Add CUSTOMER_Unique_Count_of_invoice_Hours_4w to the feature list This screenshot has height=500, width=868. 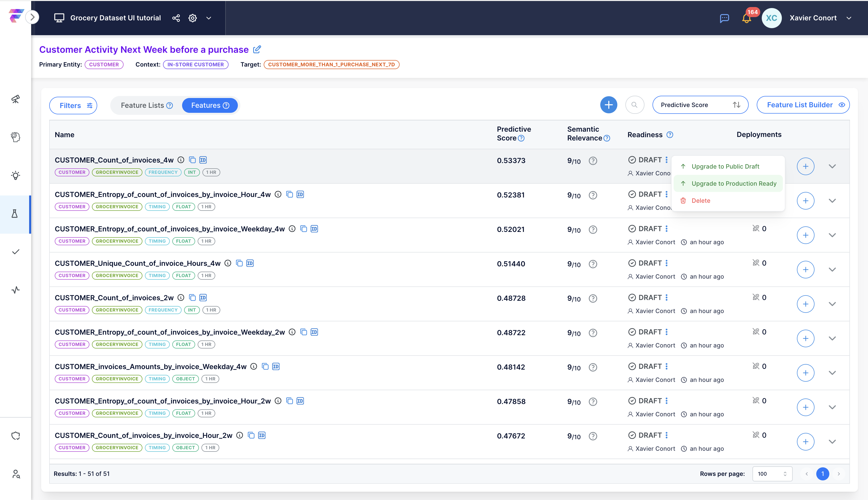[805, 270]
